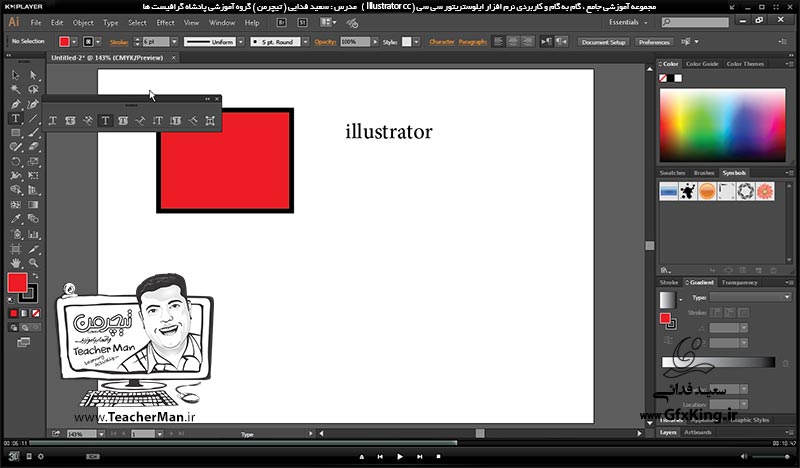The image size is (800, 468).
Task: Select the Lasso tool
Action: (33, 90)
